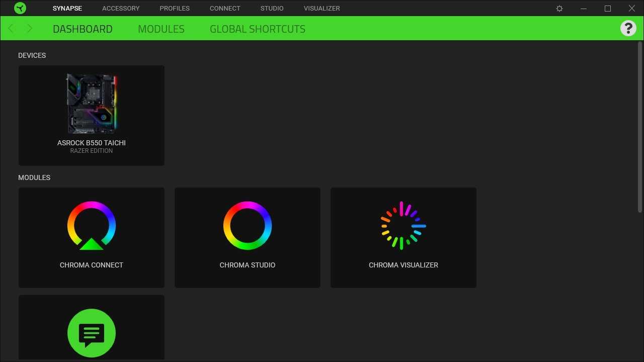Go to the Connect top tab
Image resolution: width=644 pixels, height=362 pixels.
[225, 8]
